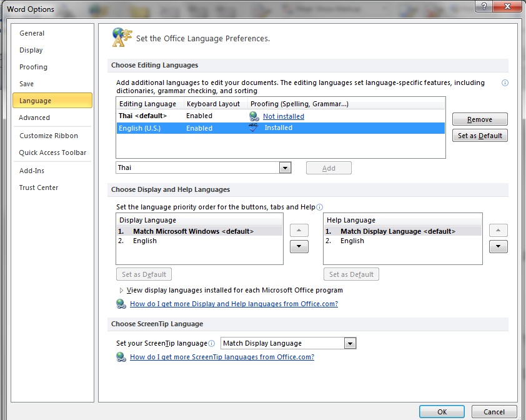
Task: Select English in Display Language list
Action: [x=199, y=241]
